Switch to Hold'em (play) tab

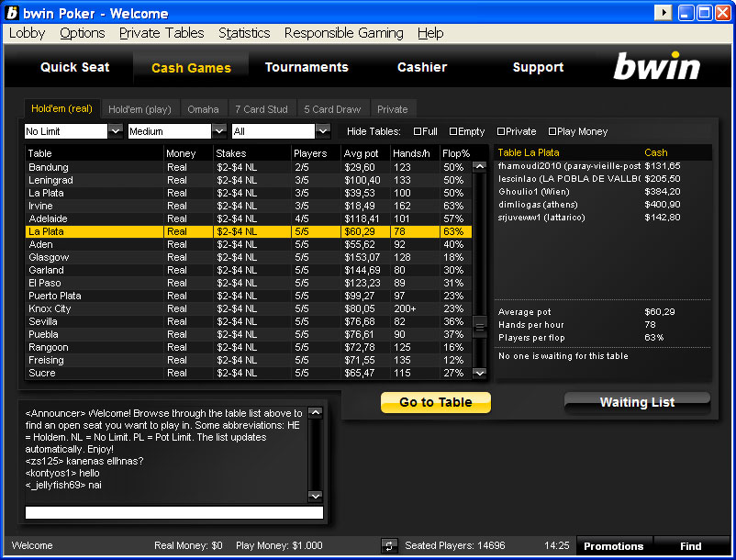tap(139, 109)
